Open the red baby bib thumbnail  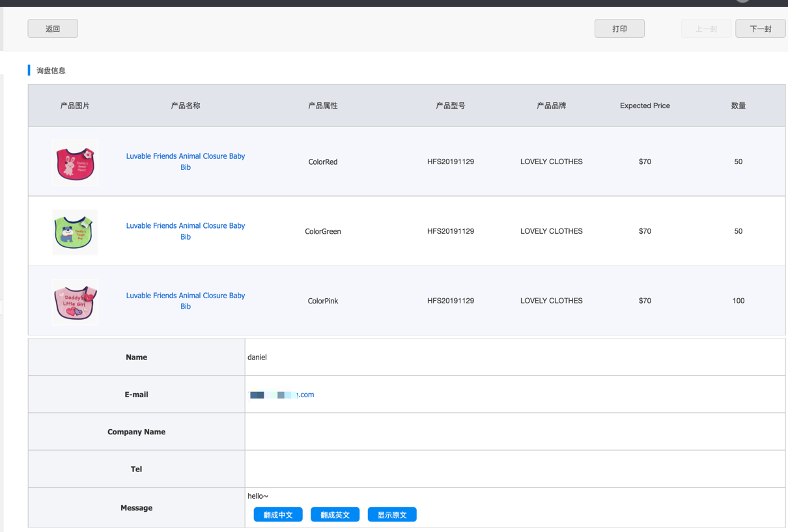click(x=75, y=162)
